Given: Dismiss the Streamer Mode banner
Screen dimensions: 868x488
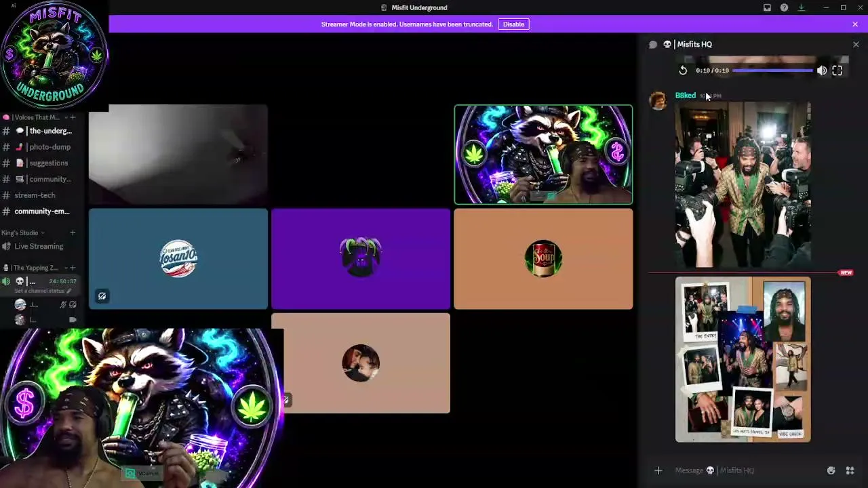Looking at the screenshot, I should point(854,24).
